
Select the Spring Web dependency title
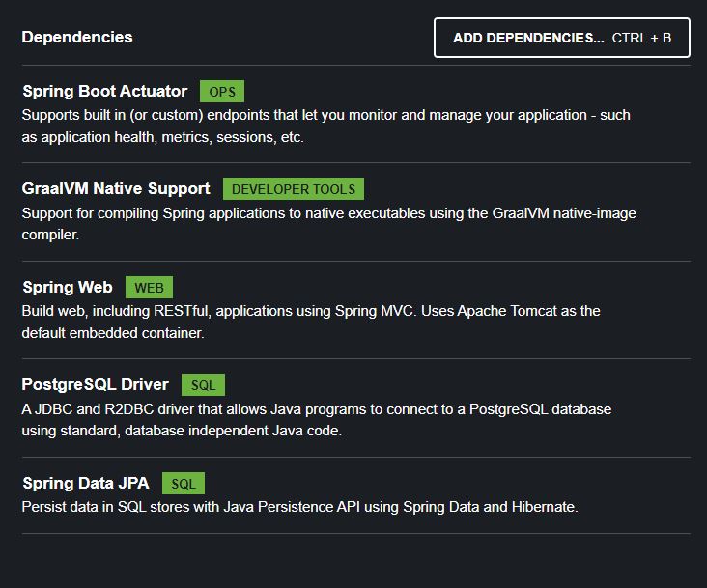pos(68,287)
